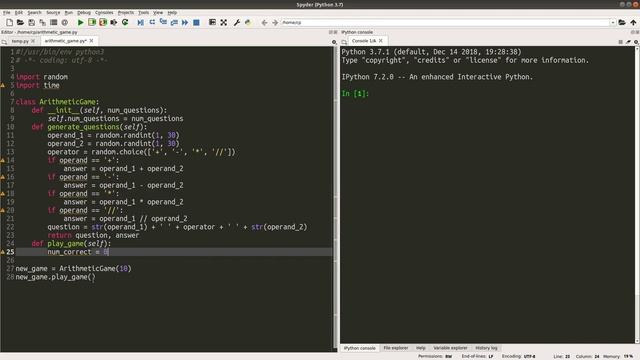Viewport: 640px width, 360px height.
Task: Open the Search menu
Action: click(x=34, y=13)
